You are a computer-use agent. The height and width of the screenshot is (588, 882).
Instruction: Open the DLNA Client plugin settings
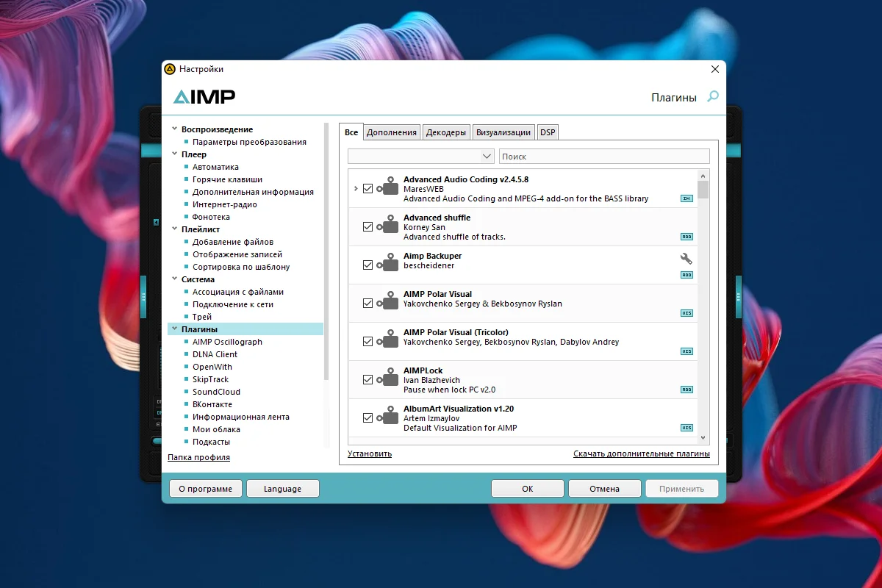coord(215,354)
